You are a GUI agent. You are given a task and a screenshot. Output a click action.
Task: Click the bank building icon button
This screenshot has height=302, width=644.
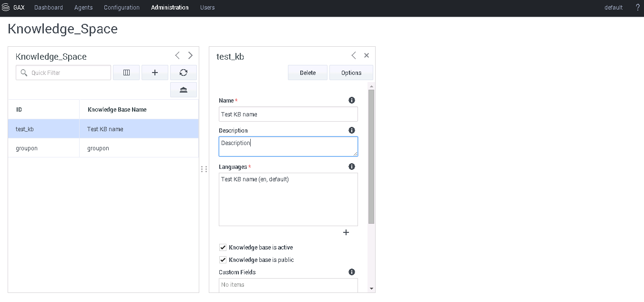(x=184, y=90)
